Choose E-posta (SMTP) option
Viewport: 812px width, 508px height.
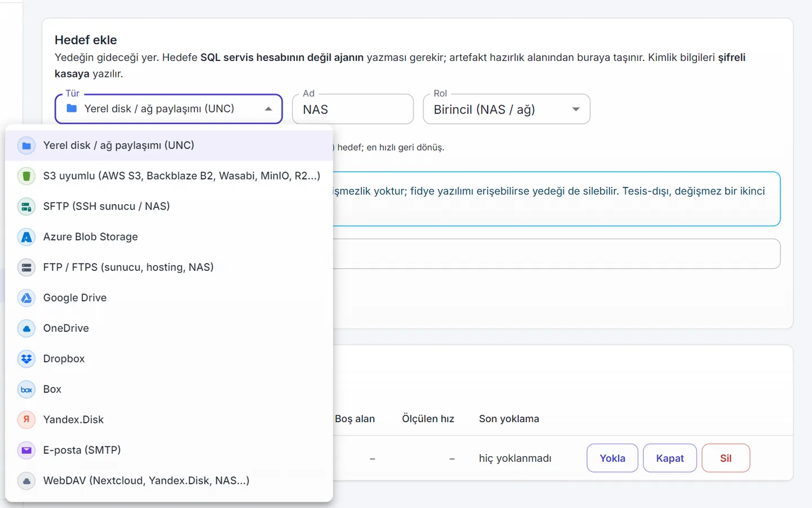169,450
